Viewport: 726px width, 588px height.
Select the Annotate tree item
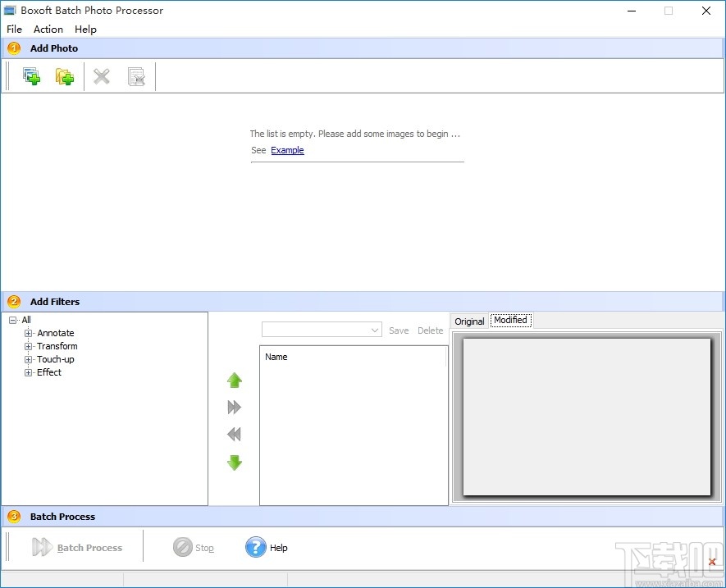coord(56,333)
